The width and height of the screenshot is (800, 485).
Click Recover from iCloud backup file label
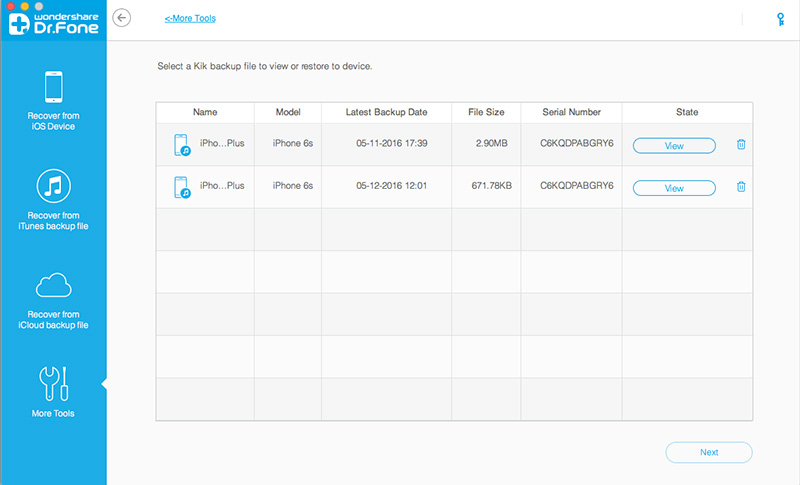pyautogui.click(x=54, y=320)
